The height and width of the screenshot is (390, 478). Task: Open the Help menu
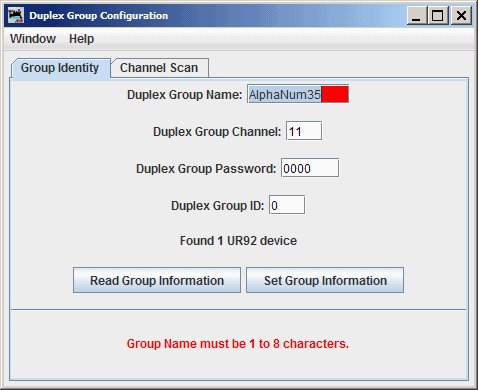pos(81,39)
